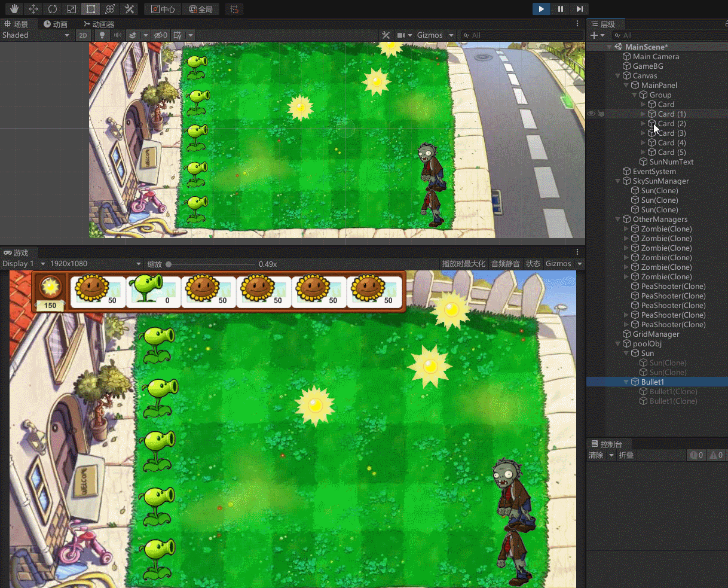Click the Game view Gizmos button
Viewport: 728px width, 588px height.
point(558,264)
